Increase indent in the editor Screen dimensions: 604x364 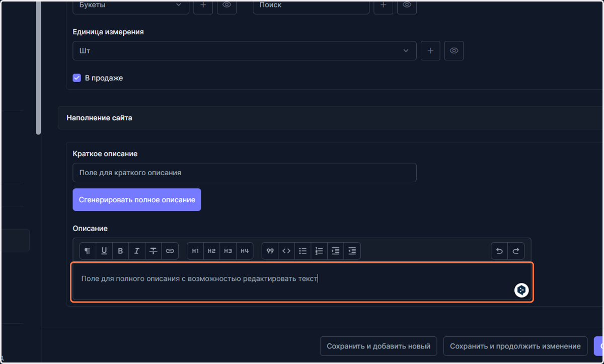coord(336,251)
